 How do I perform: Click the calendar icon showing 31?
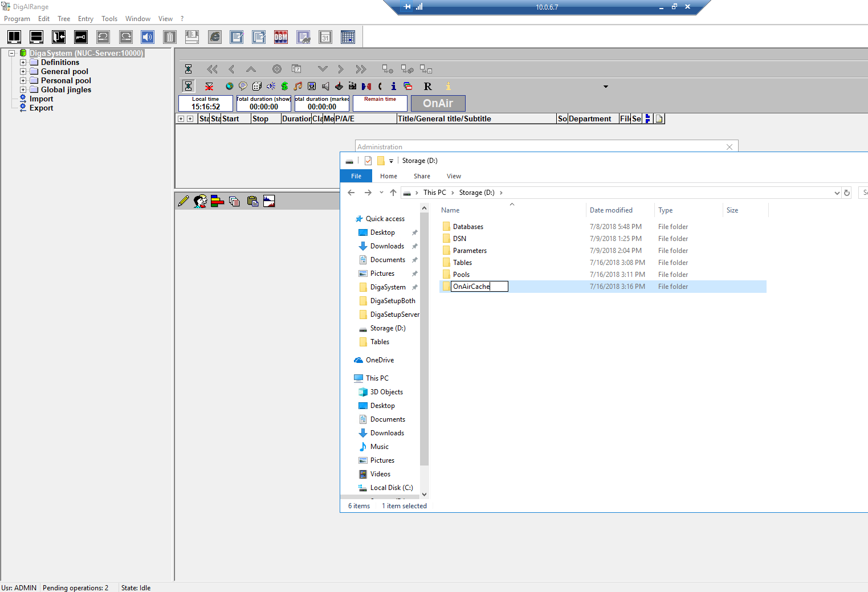click(325, 38)
